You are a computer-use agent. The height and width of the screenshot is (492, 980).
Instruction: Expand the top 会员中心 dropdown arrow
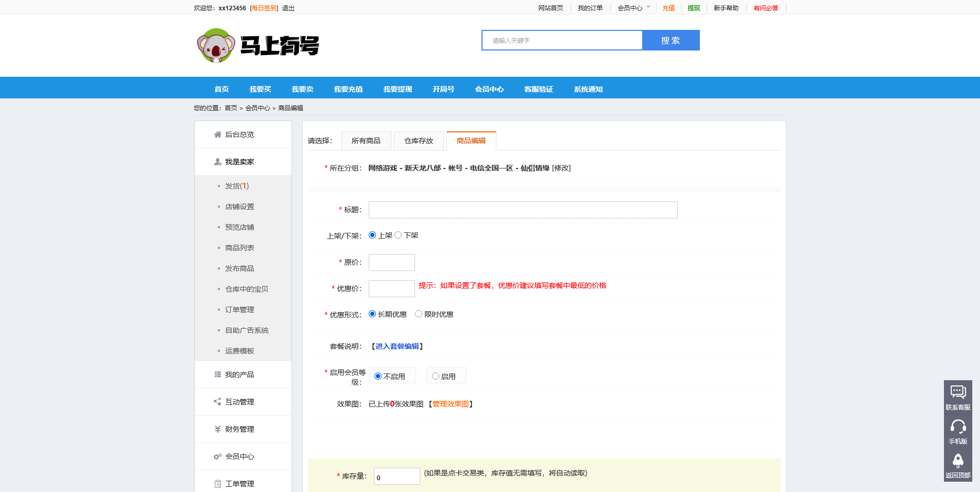tap(648, 7)
